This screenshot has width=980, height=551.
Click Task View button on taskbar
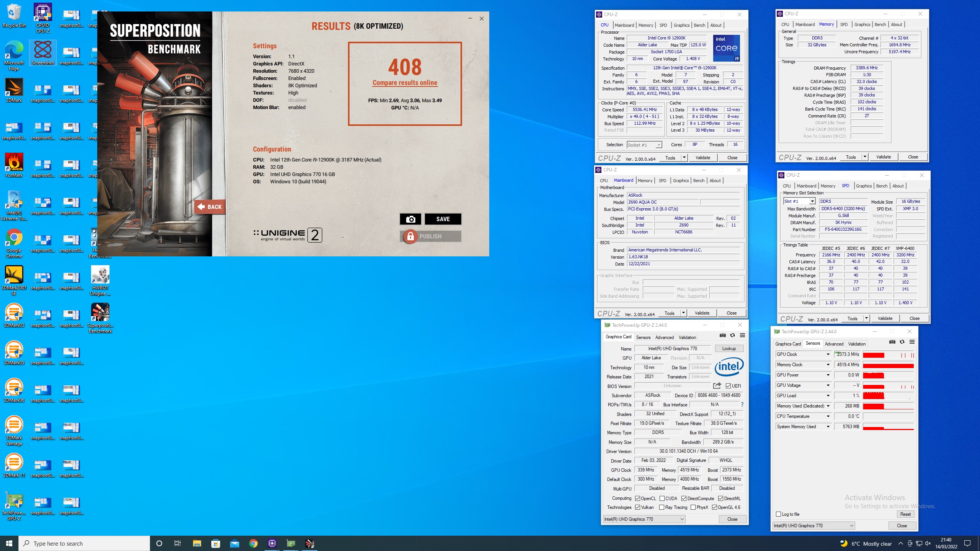point(178,543)
